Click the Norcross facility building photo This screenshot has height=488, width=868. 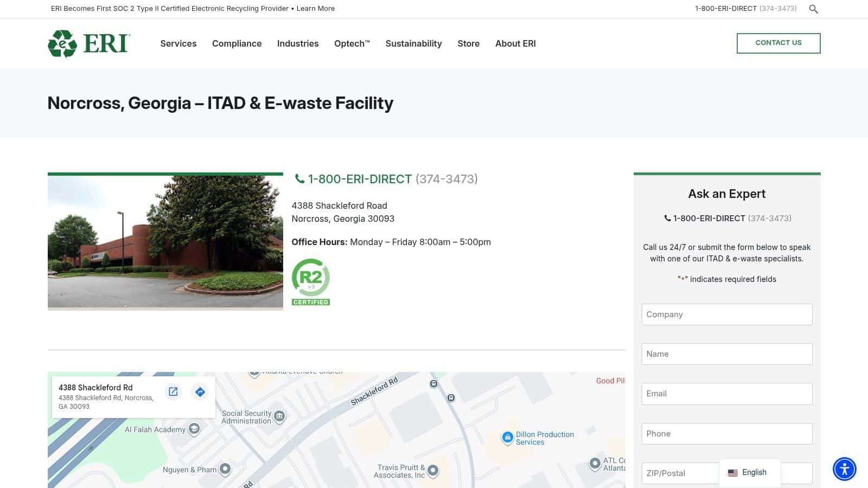click(x=165, y=242)
